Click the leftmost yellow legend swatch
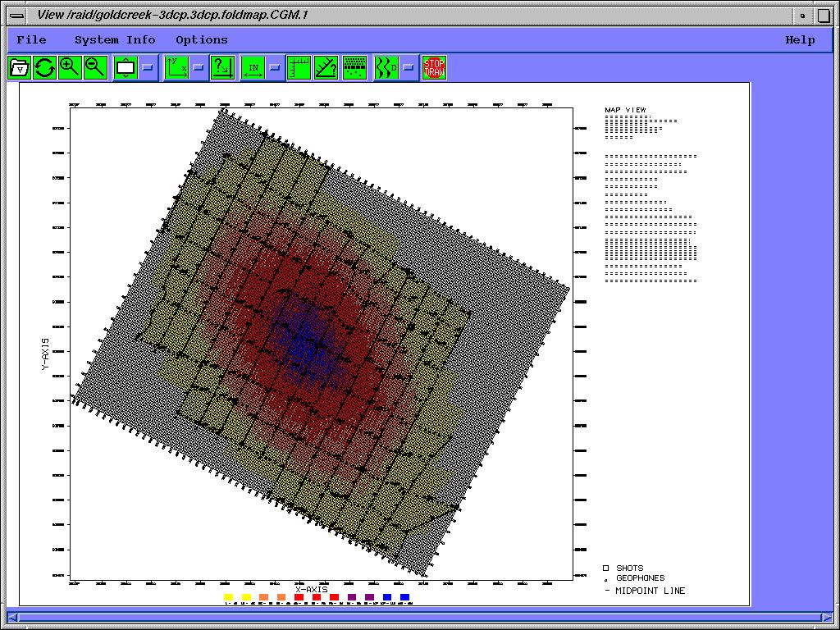840x630 pixels. (x=228, y=597)
